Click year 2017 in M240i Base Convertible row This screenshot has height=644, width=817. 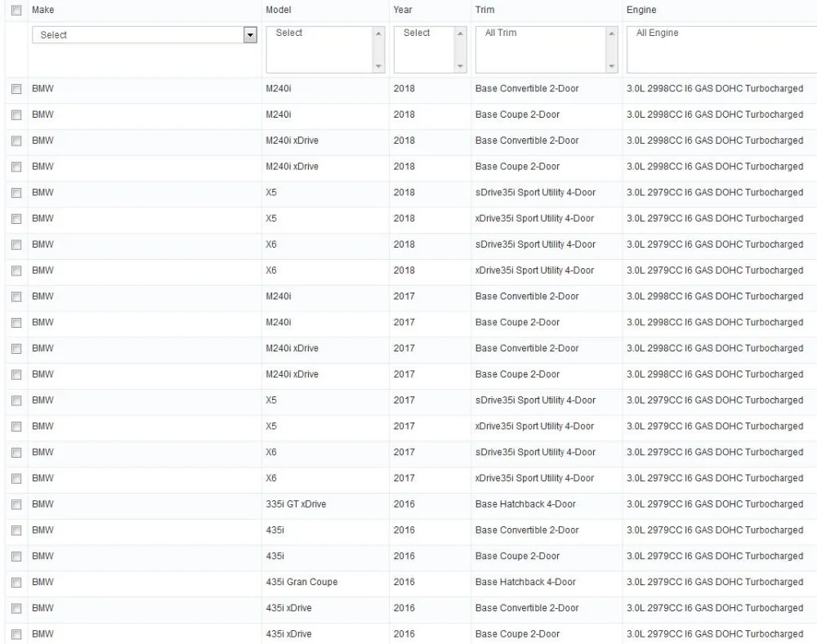pos(404,297)
